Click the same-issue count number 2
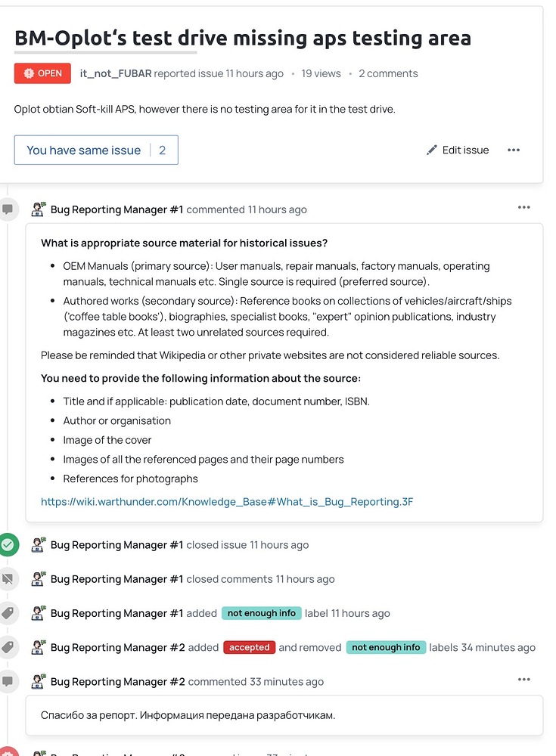Image resolution: width=556 pixels, height=756 pixels. coord(162,150)
